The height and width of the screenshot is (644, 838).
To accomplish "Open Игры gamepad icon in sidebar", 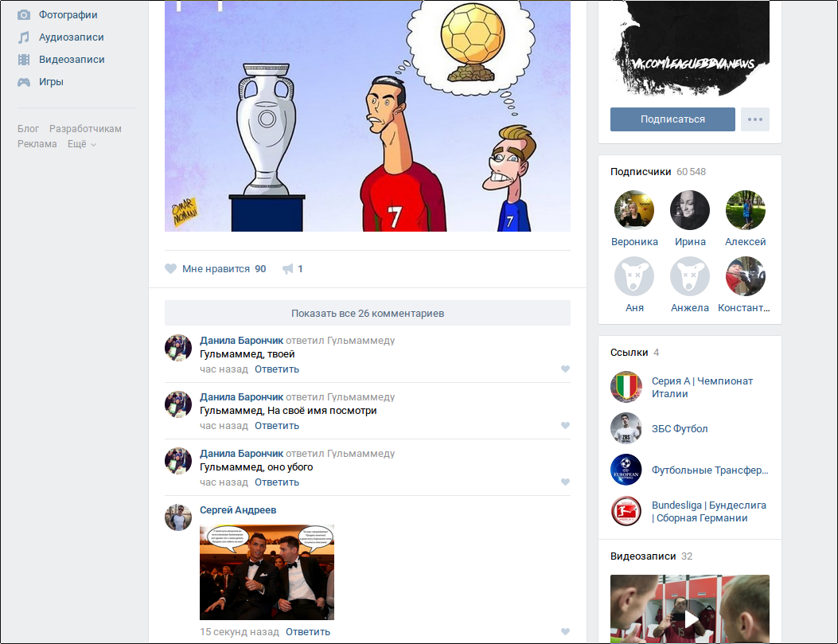I will click(24, 82).
